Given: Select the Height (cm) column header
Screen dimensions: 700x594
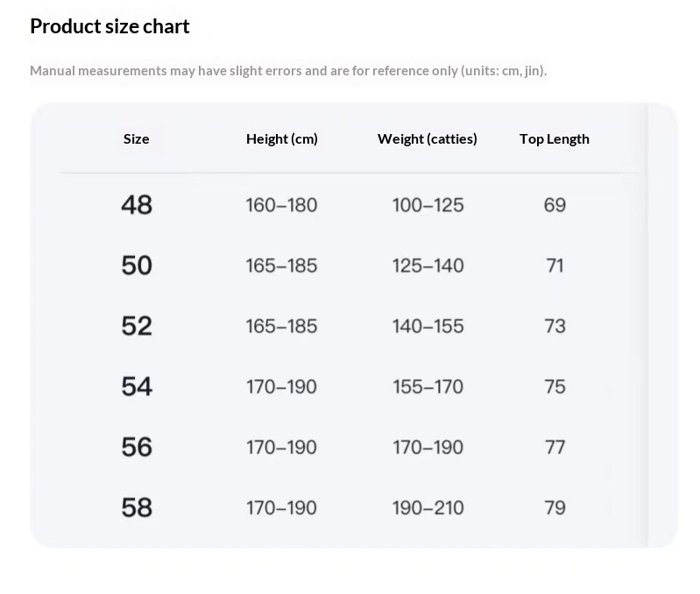Looking at the screenshot, I should click(x=282, y=139).
